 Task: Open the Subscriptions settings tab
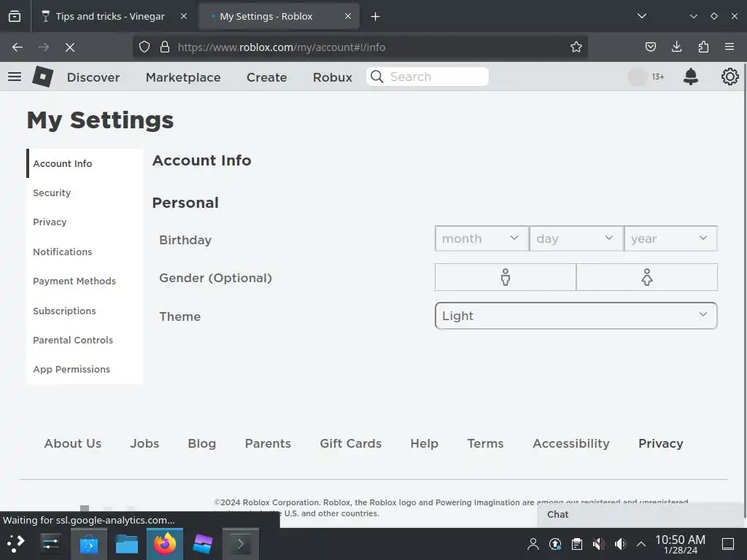[85, 311]
